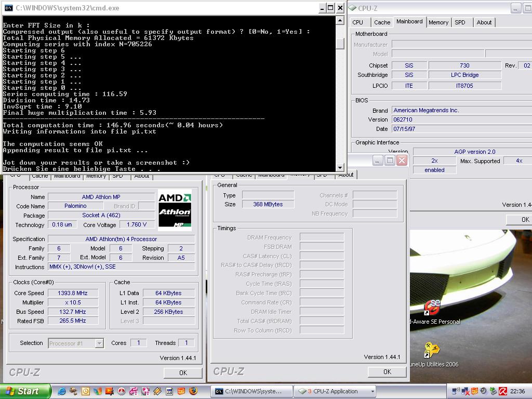Expand CPU-Z Application taskbar group arrow
The width and height of the screenshot is (532, 399).
click(373, 391)
